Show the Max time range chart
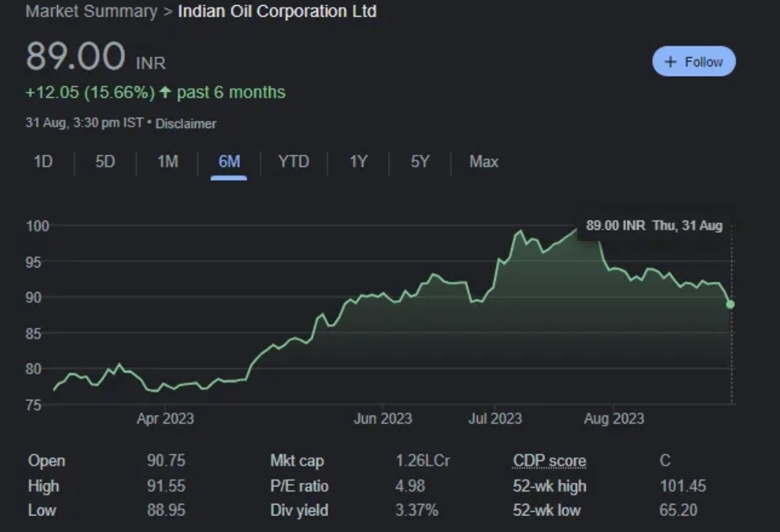This screenshot has width=780, height=532. coord(484,162)
